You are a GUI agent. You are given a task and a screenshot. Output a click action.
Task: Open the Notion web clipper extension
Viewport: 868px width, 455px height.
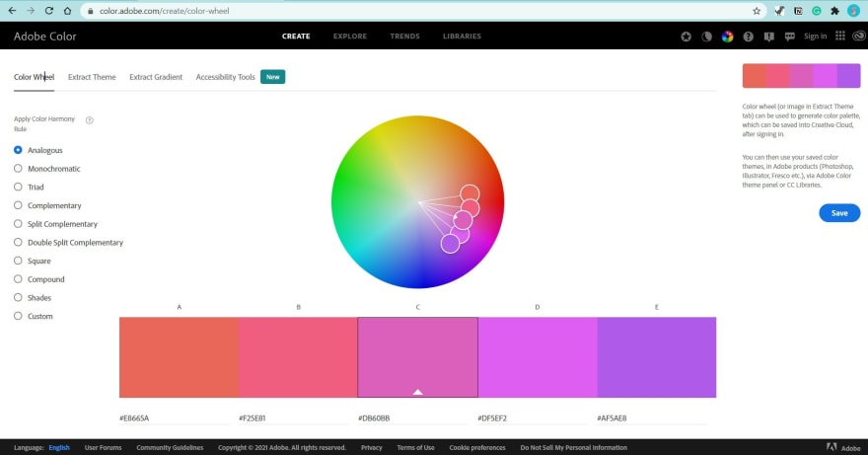pyautogui.click(x=798, y=11)
